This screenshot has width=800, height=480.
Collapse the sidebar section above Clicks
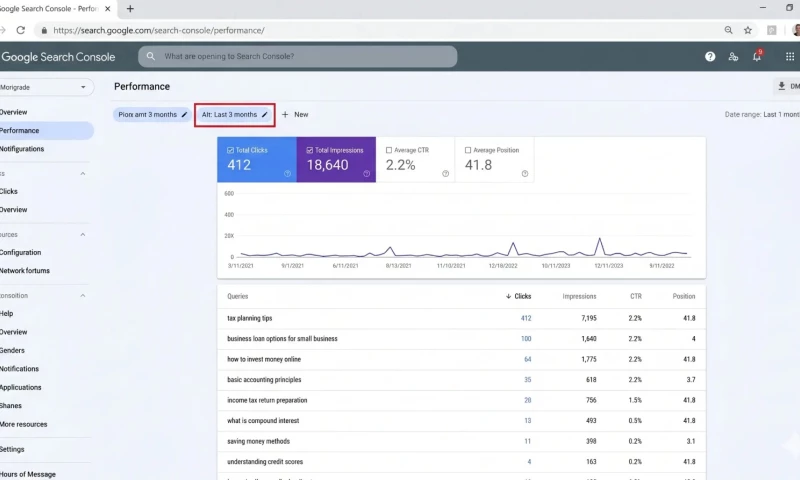click(83, 174)
